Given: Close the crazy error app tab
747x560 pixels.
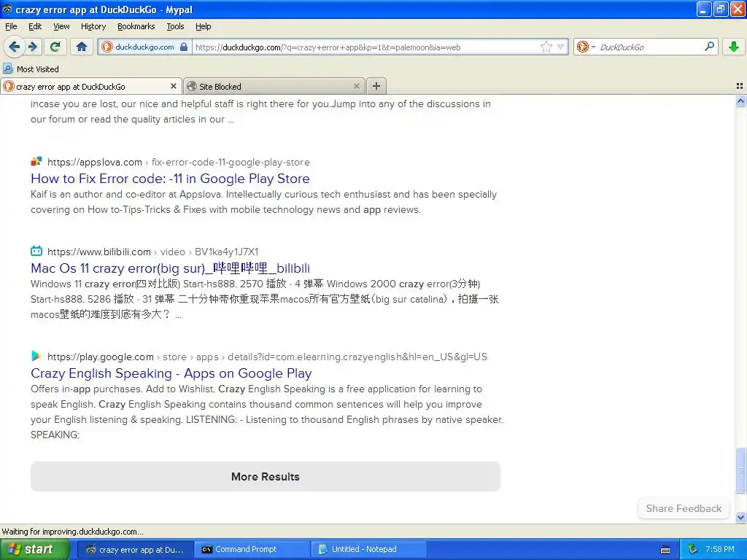Looking at the screenshot, I should [x=174, y=86].
